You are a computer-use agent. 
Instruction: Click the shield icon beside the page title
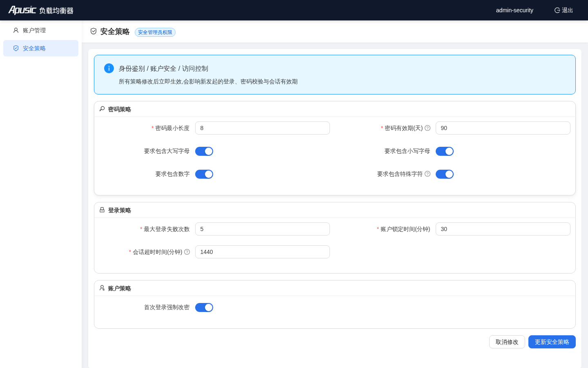(x=94, y=31)
